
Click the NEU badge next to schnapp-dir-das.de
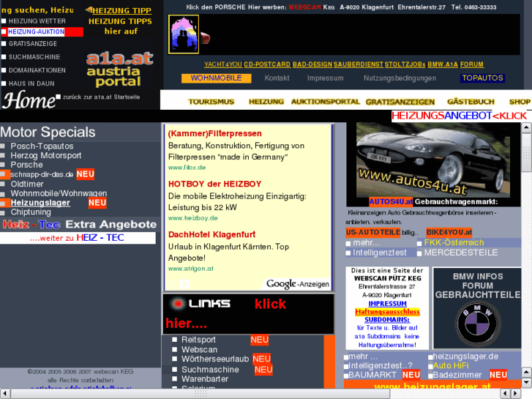point(85,174)
